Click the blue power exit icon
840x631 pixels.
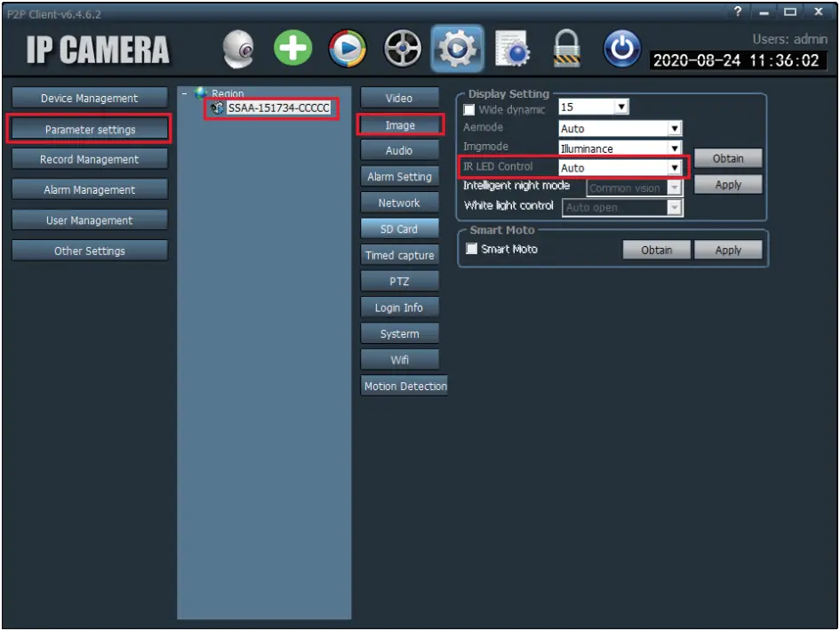point(621,49)
